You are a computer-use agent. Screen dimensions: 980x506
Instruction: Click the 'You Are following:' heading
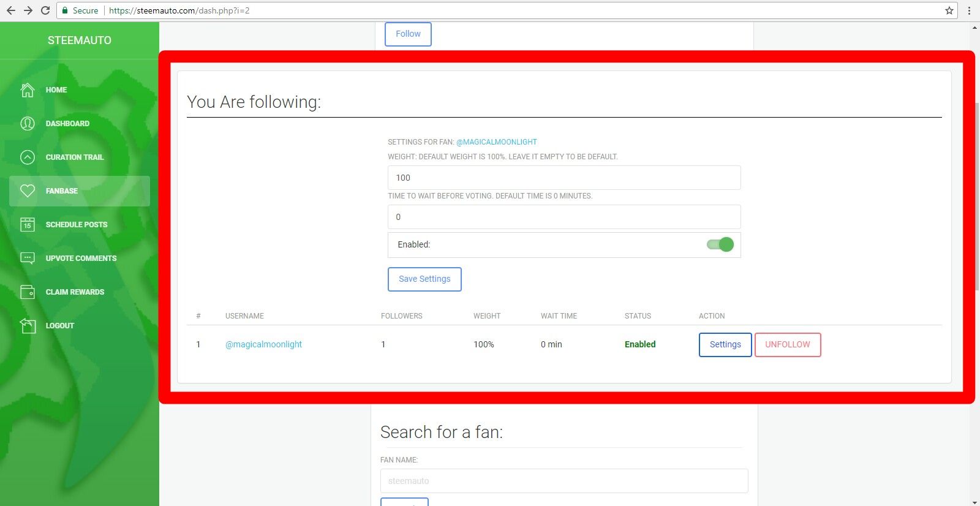254,102
